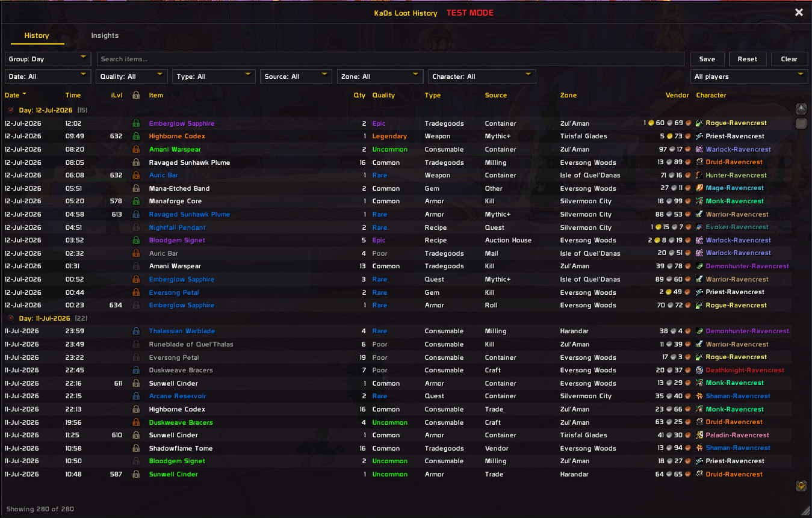
Task: Click the Monk class icon on the 05:20 row
Action: tap(699, 201)
